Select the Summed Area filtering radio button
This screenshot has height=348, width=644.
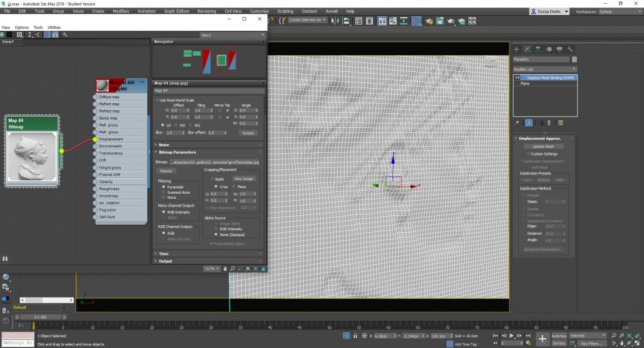click(x=164, y=193)
